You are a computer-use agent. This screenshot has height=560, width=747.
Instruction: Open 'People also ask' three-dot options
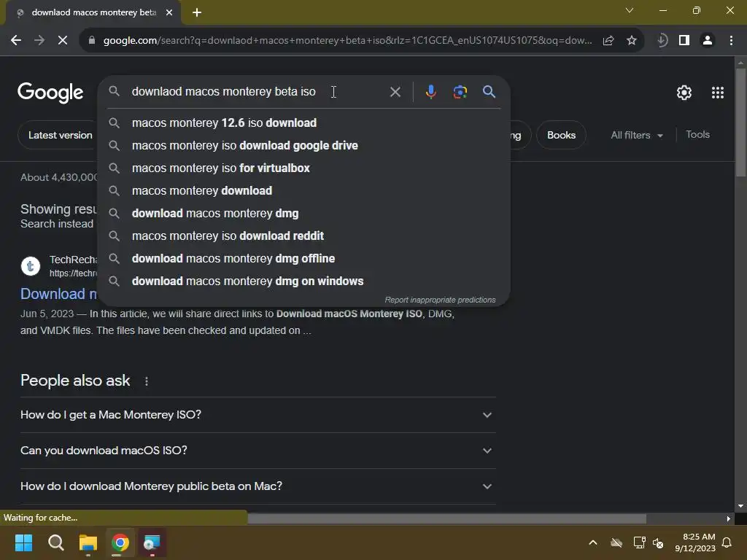[x=146, y=381]
